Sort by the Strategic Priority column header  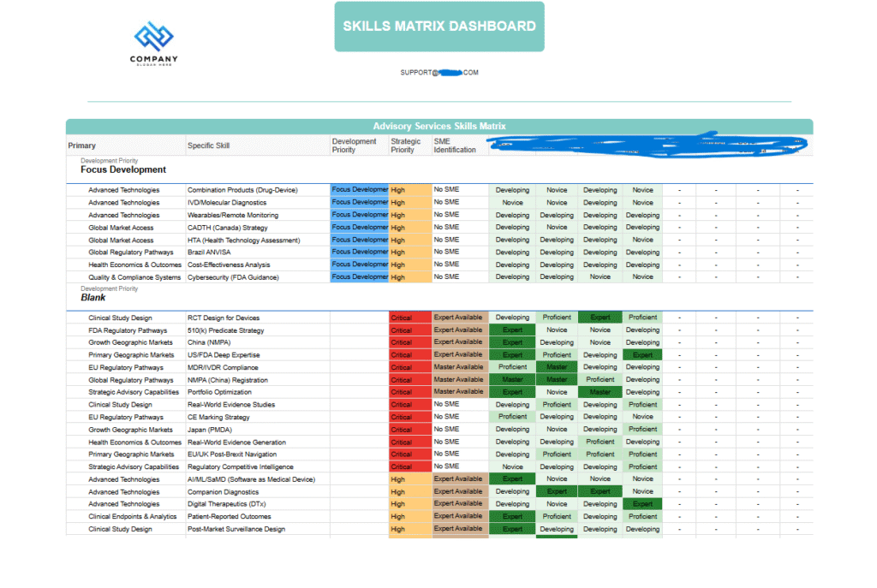[x=405, y=146]
